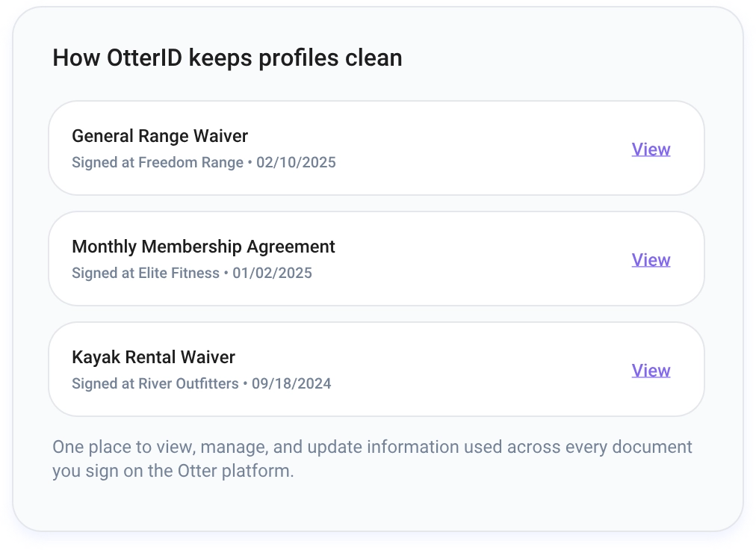Click 'Signed at' label in the Kayak Rental row

pyautogui.click(x=103, y=383)
